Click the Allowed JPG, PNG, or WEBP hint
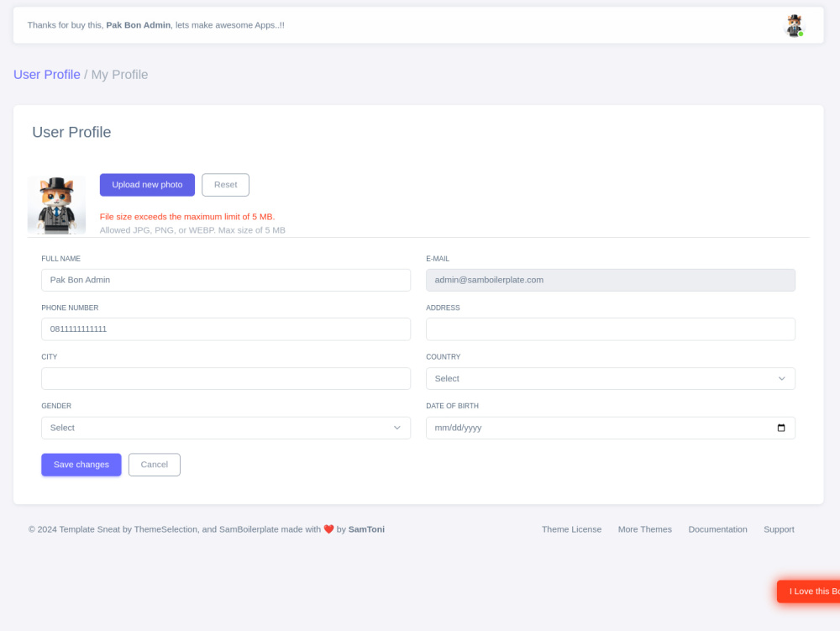Screen dimensions: 840x631 point(192,230)
